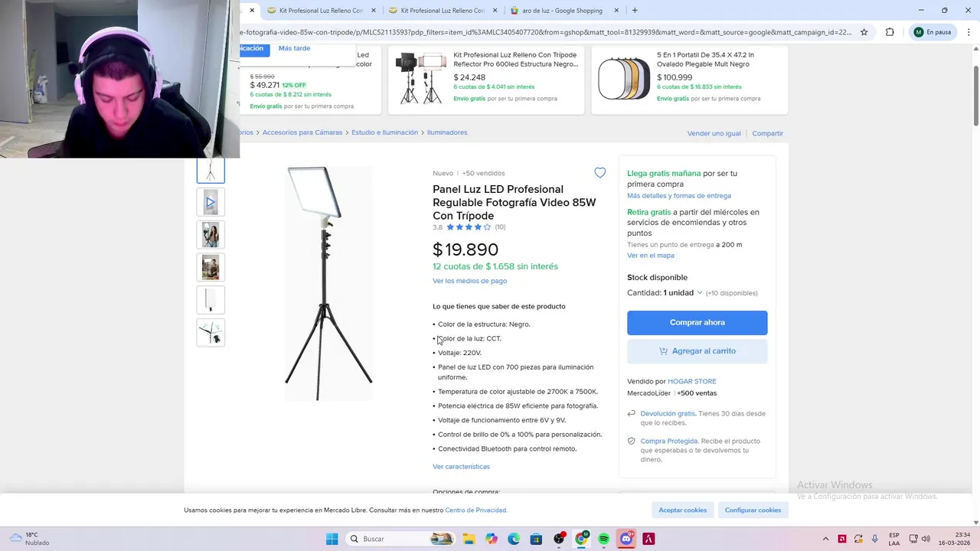Open clock showing 23:34 in taskbar

pos(956,539)
